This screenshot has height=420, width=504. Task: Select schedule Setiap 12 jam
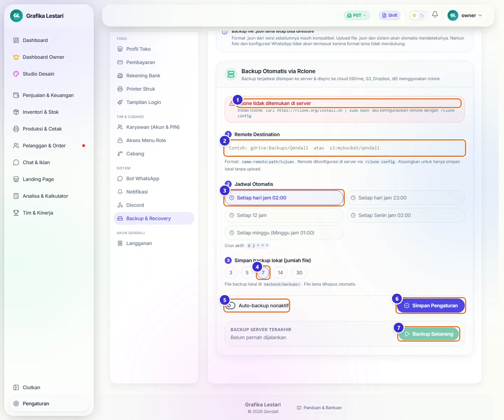click(x=284, y=215)
